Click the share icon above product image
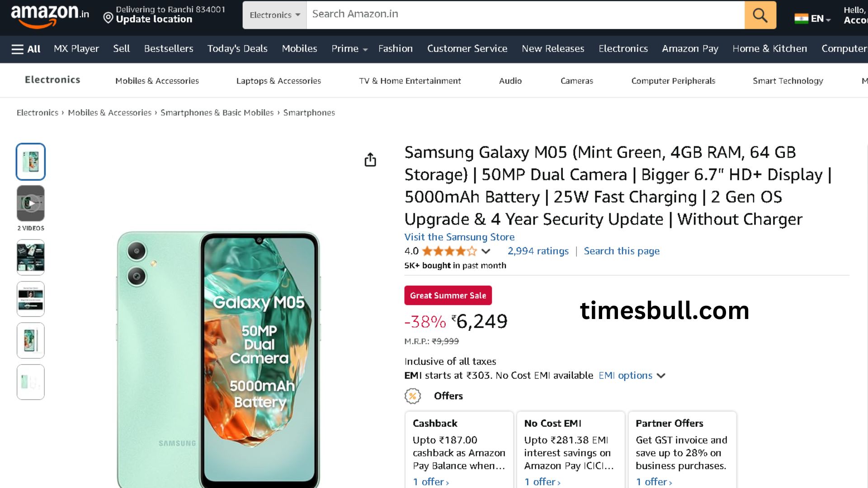The image size is (868, 488). coord(370,160)
